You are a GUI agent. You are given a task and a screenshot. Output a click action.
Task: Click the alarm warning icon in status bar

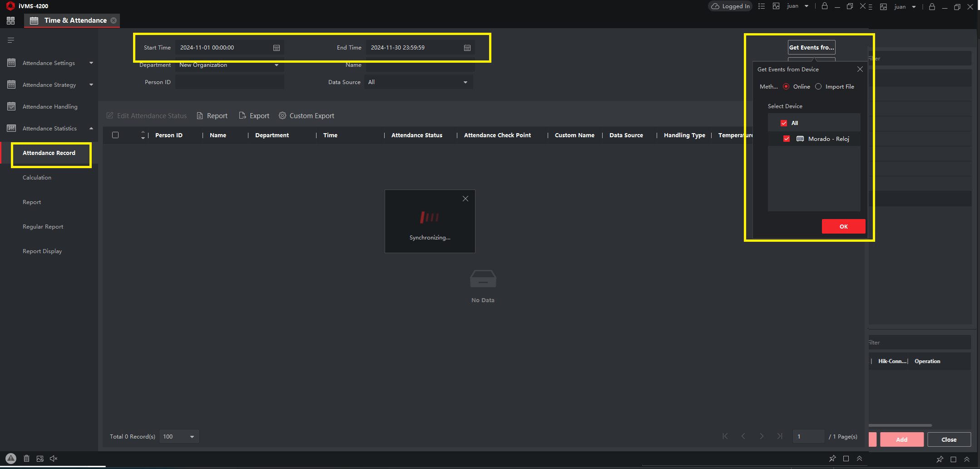[11, 459]
